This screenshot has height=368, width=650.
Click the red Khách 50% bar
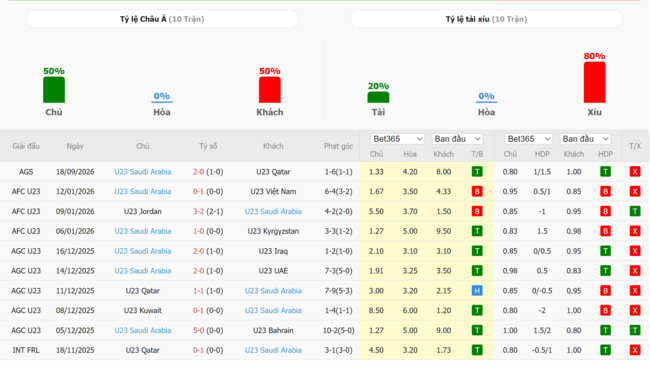[x=270, y=90]
